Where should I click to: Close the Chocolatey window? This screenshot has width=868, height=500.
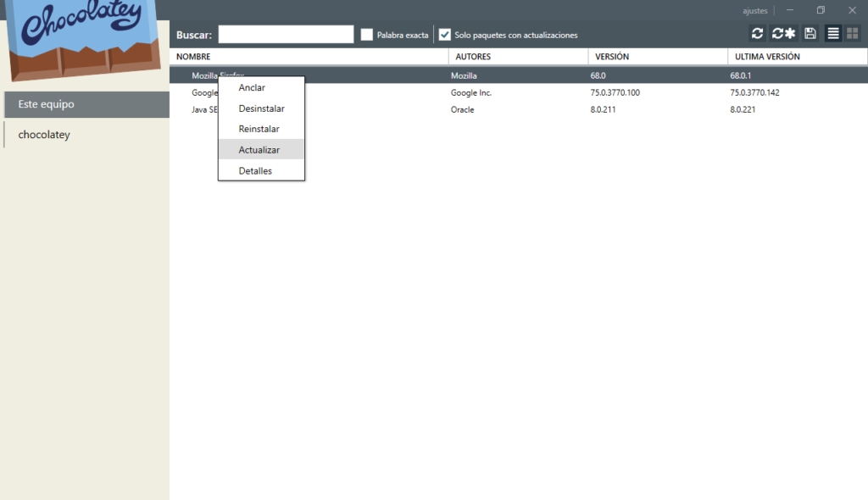(853, 10)
